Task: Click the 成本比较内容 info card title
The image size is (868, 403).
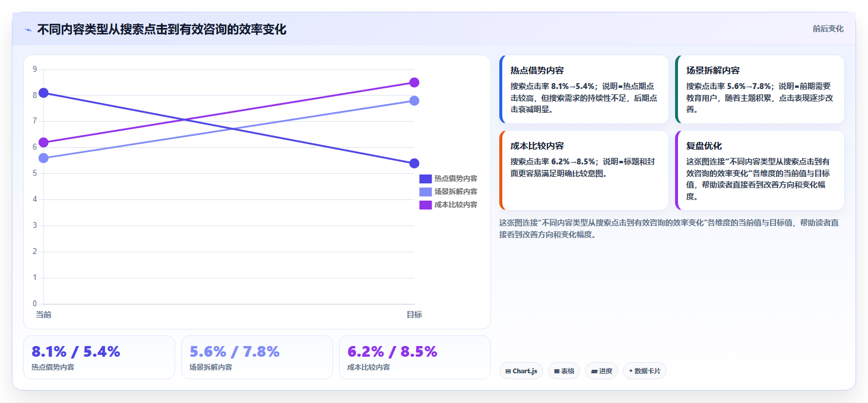Action: 537,145
